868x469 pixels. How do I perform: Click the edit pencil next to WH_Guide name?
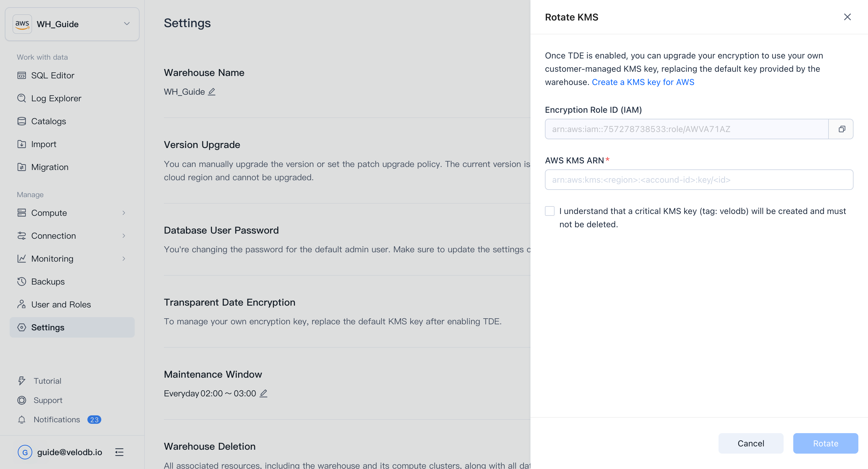point(212,92)
